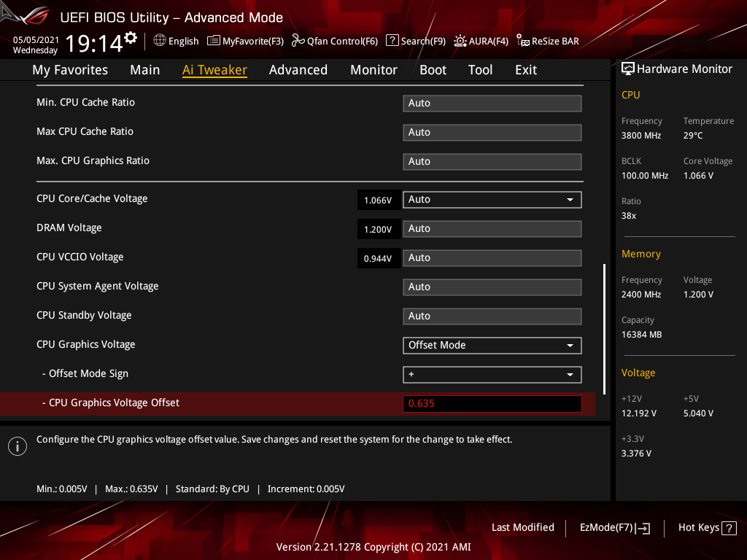The image size is (747, 560).
Task: Click CPU Graphics Voltage Offset 0.635 field
Action: (492, 403)
